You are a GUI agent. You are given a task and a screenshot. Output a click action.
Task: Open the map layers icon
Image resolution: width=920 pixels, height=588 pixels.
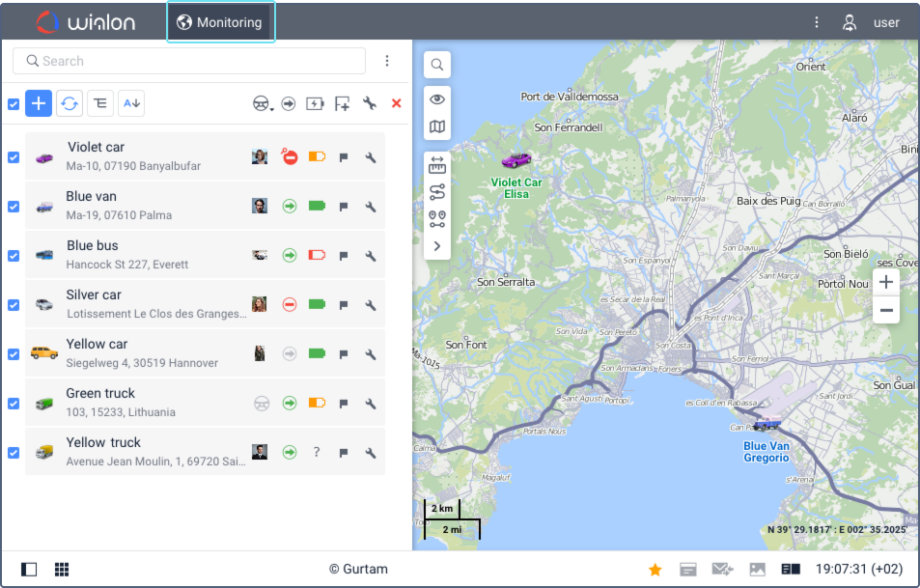coord(437,126)
